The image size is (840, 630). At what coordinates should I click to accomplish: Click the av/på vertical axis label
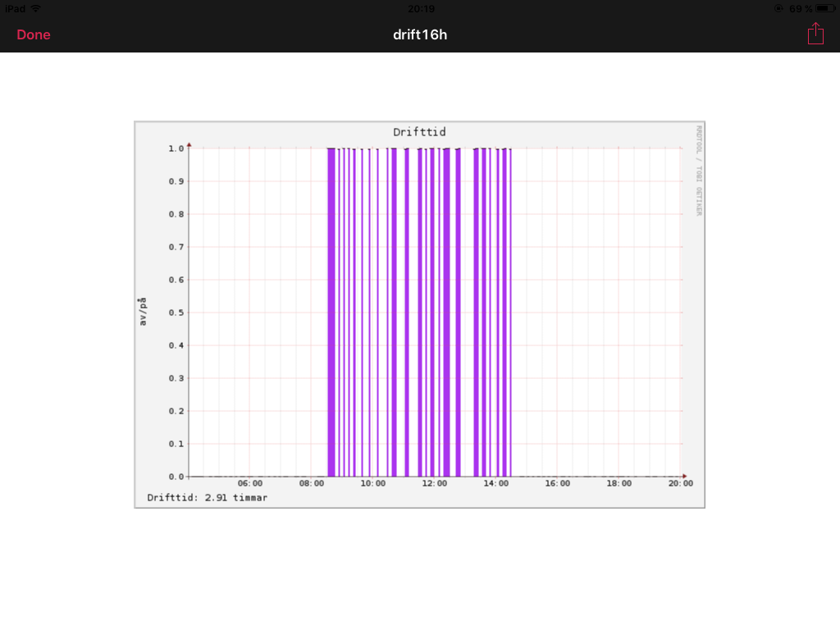click(142, 312)
